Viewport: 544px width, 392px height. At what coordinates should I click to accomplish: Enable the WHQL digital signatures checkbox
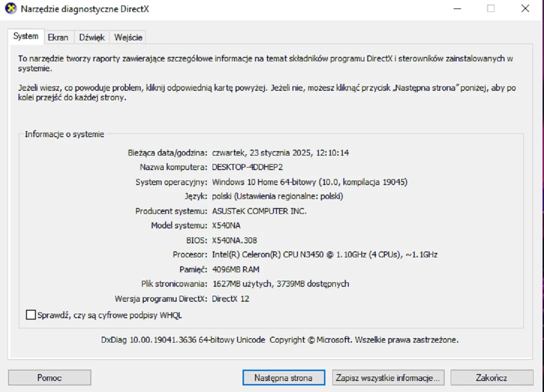[x=31, y=315]
